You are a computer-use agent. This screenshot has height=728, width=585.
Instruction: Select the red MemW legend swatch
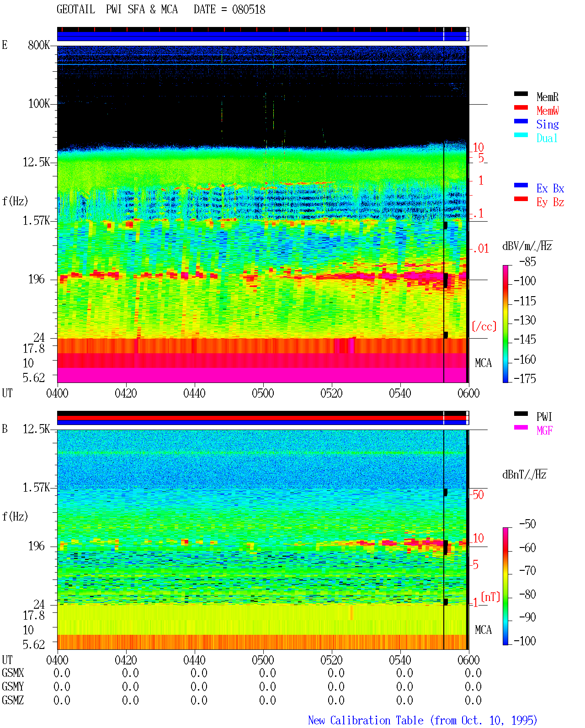pos(521,108)
